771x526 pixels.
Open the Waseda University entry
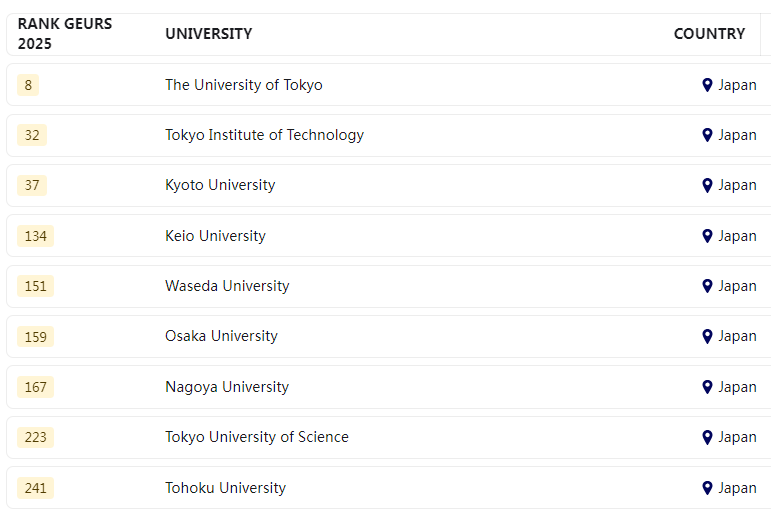[227, 286]
